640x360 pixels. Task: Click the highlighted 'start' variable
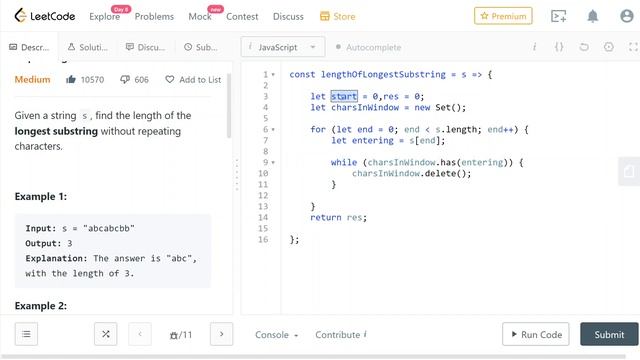[x=344, y=96]
